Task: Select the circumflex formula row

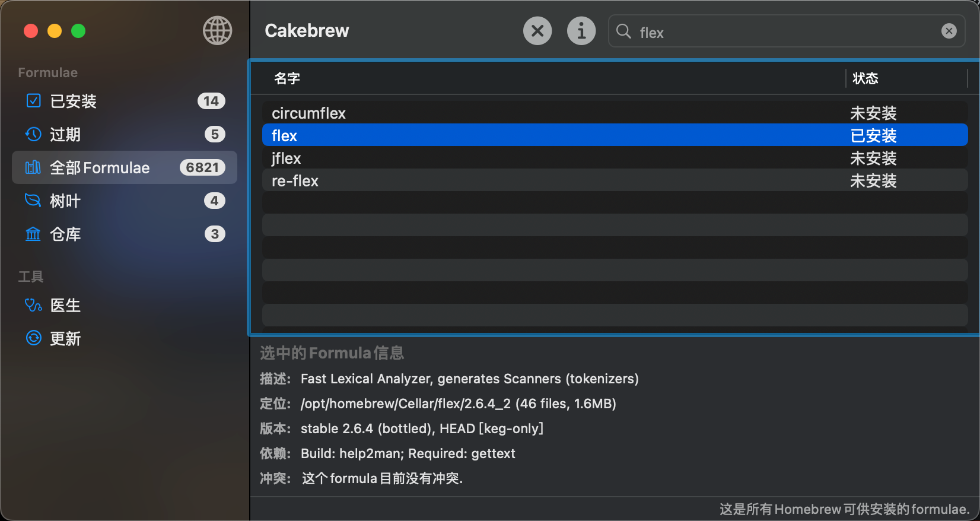Action: (x=615, y=113)
